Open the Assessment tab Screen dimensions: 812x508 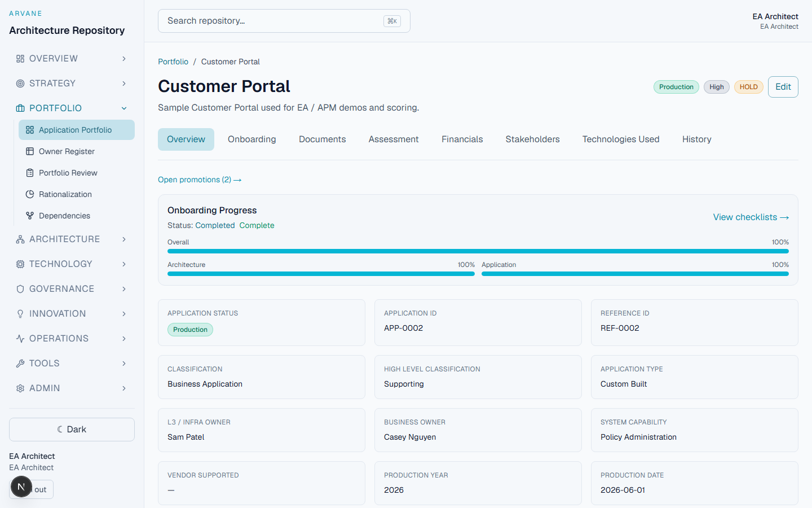(x=394, y=139)
